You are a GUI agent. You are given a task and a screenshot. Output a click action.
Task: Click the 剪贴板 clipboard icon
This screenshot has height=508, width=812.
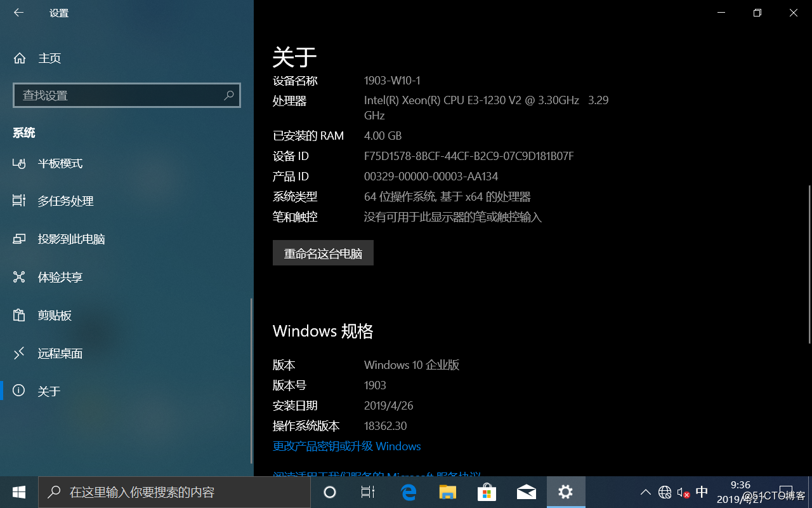coord(19,315)
